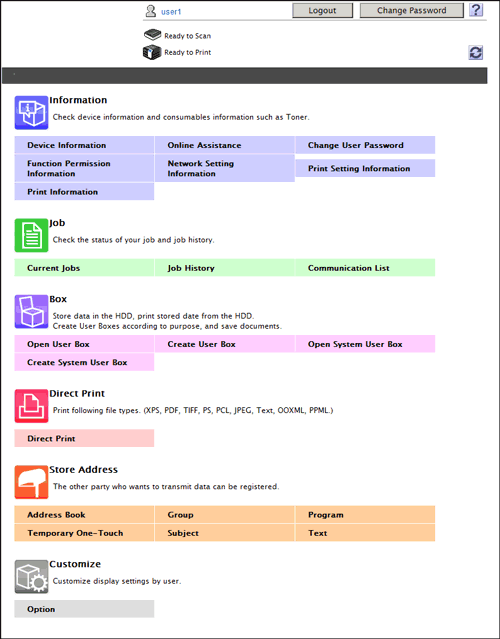The height and width of the screenshot is (639, 500).
Task: Click the green Job section icon
Action: (x=31, y=235)
